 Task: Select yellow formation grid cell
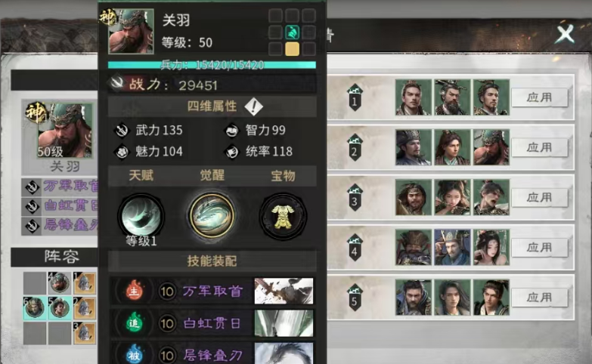[292, 49]
